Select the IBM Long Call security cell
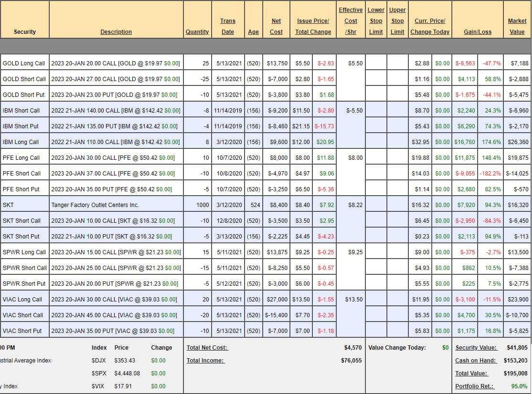Viewport: 532px width, 394px height. coord(21,142)
